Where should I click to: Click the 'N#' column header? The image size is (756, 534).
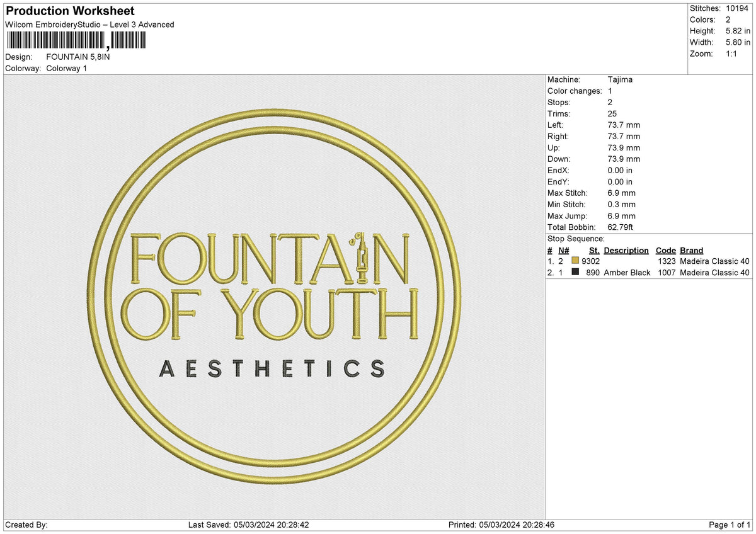(x=564, y=251)
